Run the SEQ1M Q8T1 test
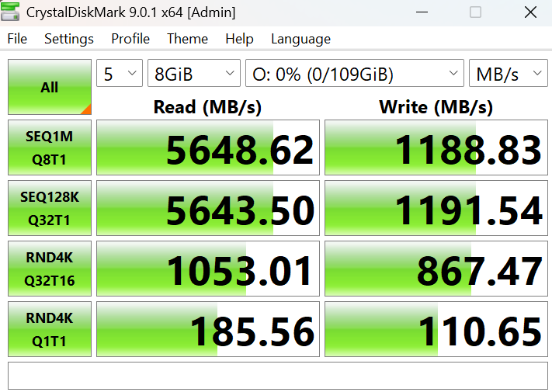Screen dimensions: 552x392 point(50,147)
